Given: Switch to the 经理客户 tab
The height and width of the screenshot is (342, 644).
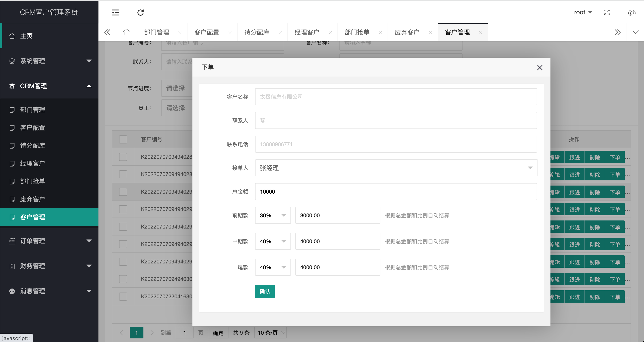Looking at the screenshot, I should 307,32.
